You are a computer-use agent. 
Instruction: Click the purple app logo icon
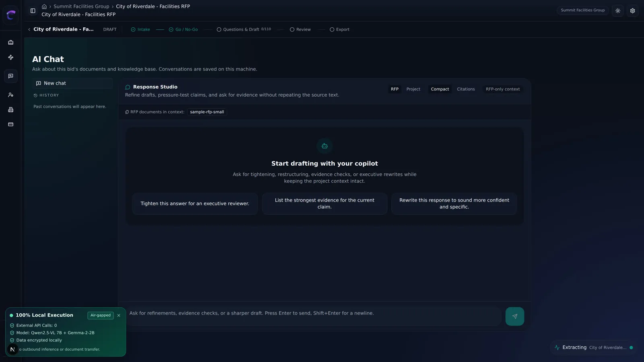(x=11, y=15)
